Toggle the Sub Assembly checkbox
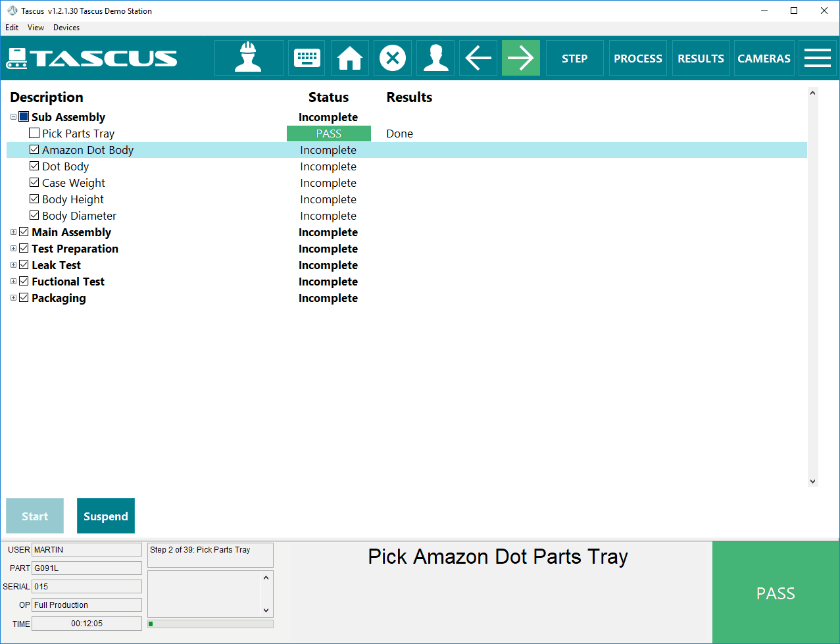The width and height of the screenshot is (840, 644). click(24, 116)
